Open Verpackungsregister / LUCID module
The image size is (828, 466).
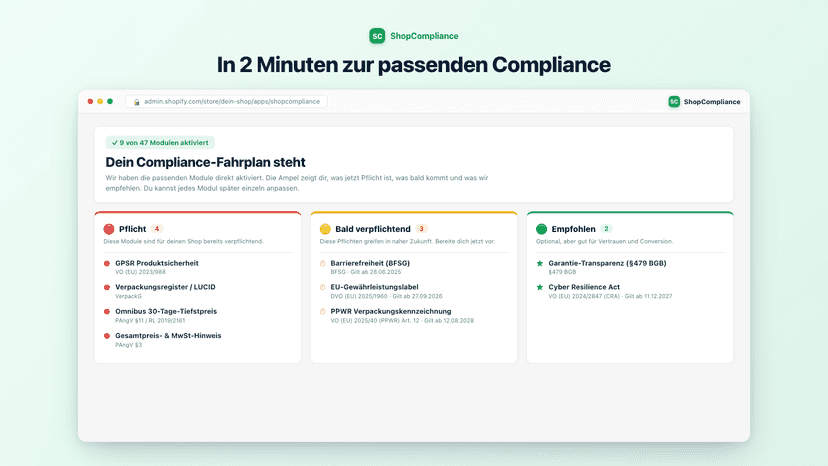click(165, 287)
